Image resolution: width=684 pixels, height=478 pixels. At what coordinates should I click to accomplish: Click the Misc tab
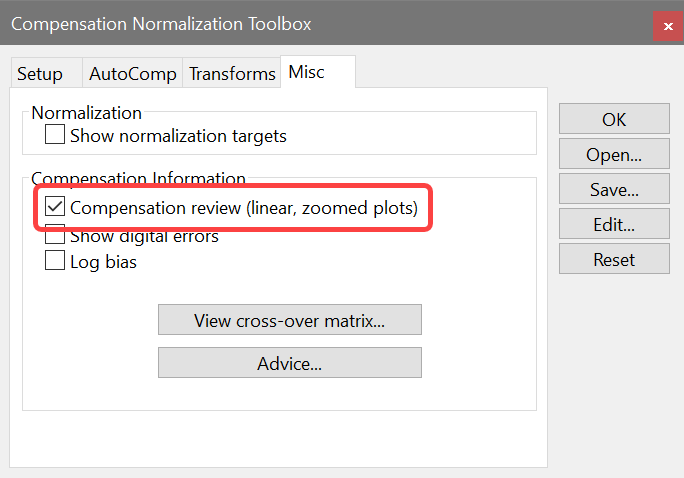coord(306,72)
